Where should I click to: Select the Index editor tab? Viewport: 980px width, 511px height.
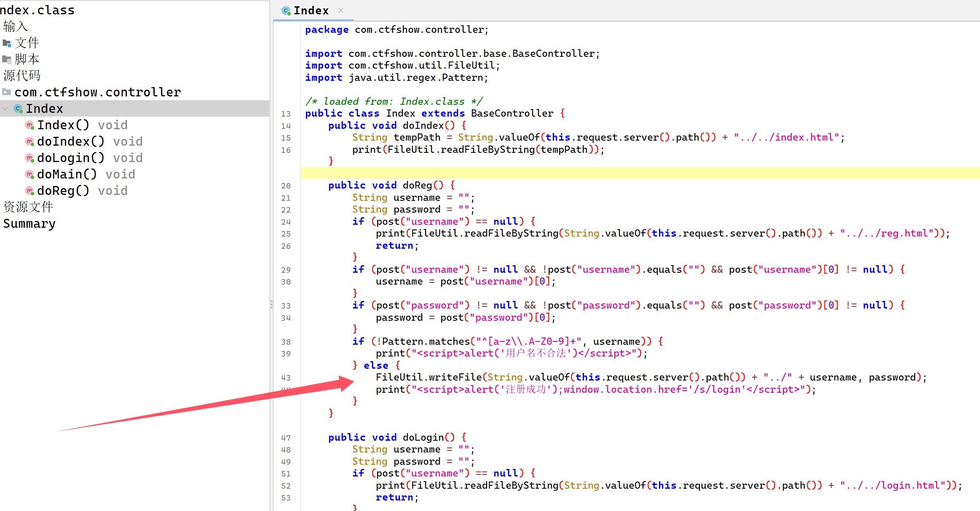(x=311, y=11)
